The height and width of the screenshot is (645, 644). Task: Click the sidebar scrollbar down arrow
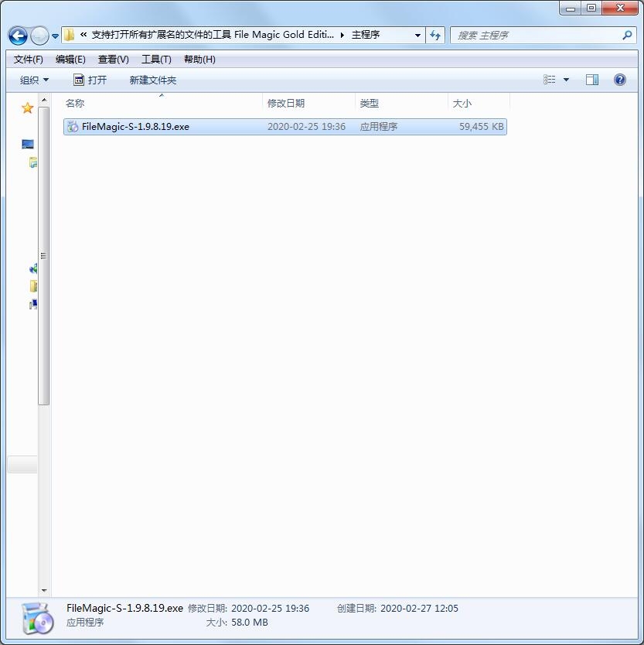(x=44, y=591)
